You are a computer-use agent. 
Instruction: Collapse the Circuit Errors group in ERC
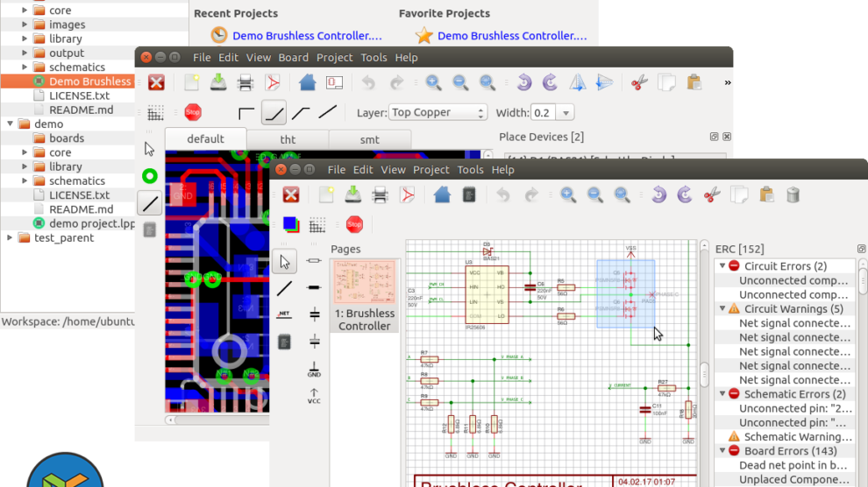[722, 266]
